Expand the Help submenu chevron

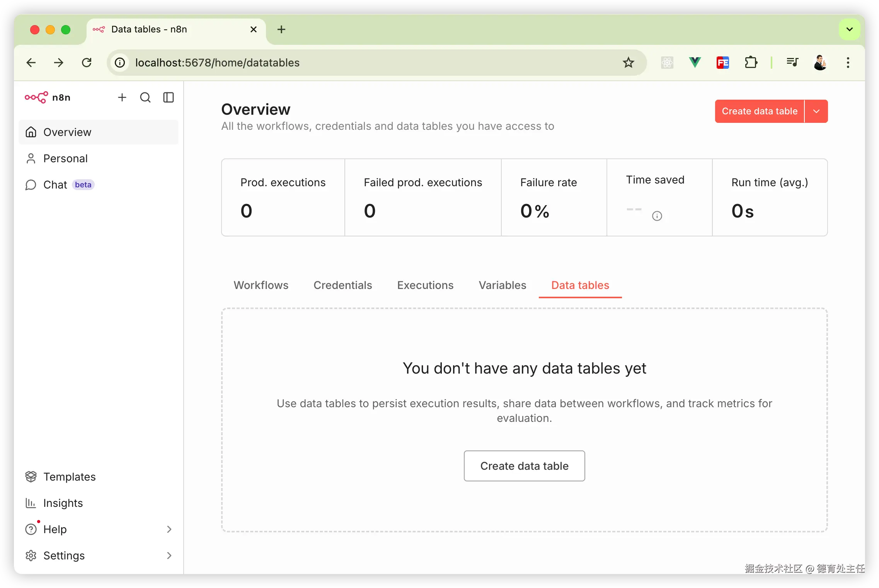169,529
